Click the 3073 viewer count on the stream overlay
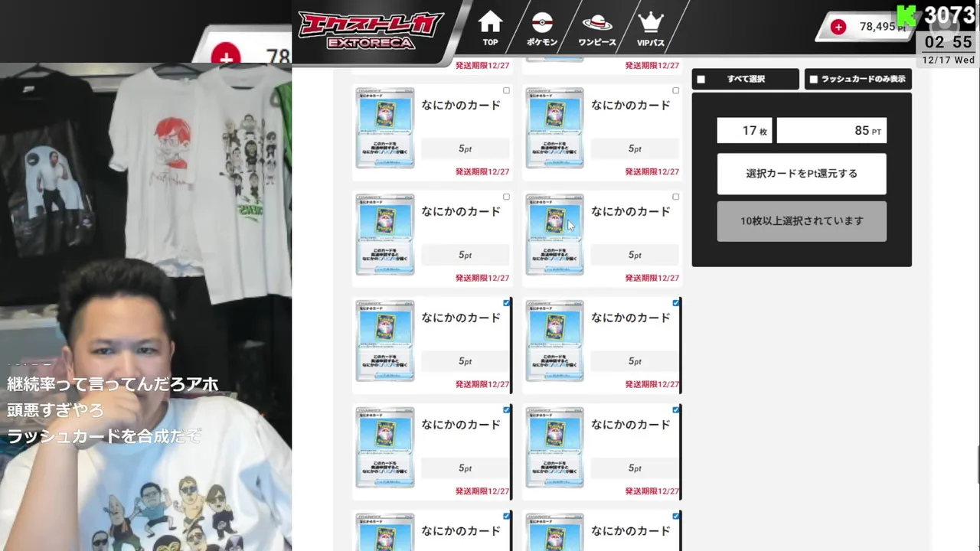Viewport: 980px width, 551px height. click(x=949, y=15)
